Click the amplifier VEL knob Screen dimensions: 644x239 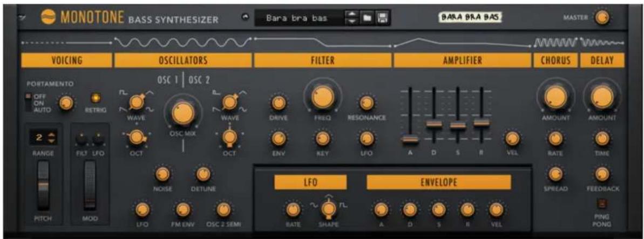pyautogui.click(x=512, y=139)
